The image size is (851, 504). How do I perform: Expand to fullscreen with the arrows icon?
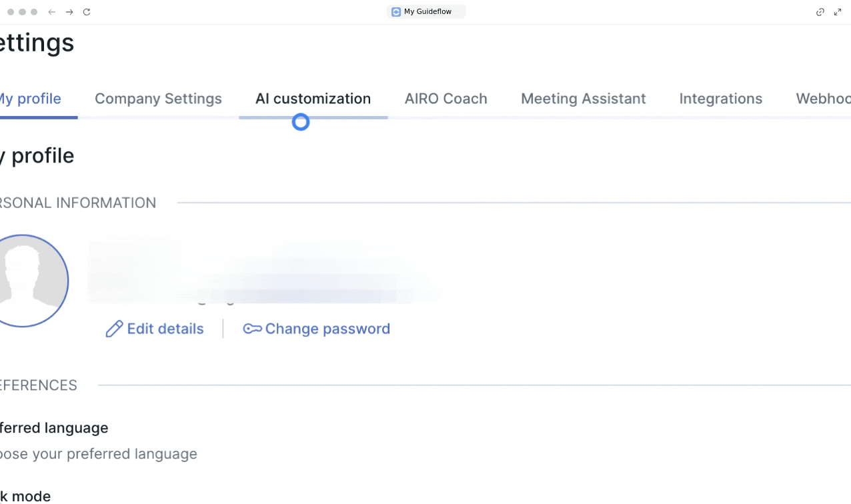coord(838,12)
